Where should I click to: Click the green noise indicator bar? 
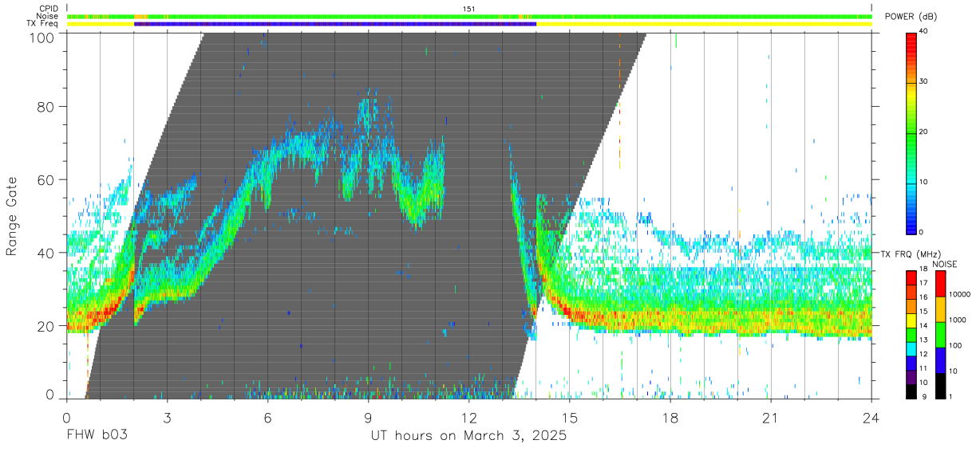point(469,16)
